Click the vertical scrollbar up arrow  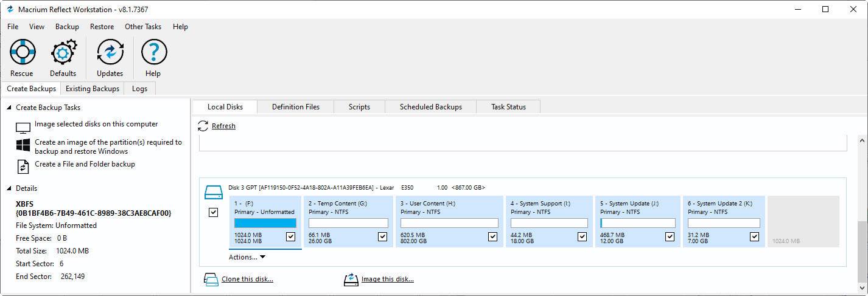point(862,140)
